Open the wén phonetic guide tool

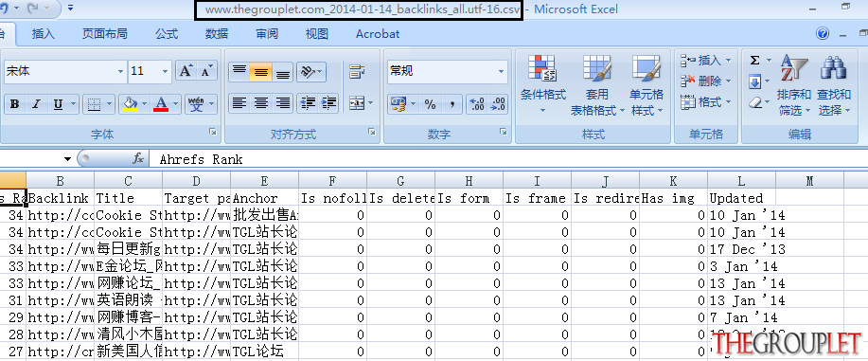[x=196, y=104]
